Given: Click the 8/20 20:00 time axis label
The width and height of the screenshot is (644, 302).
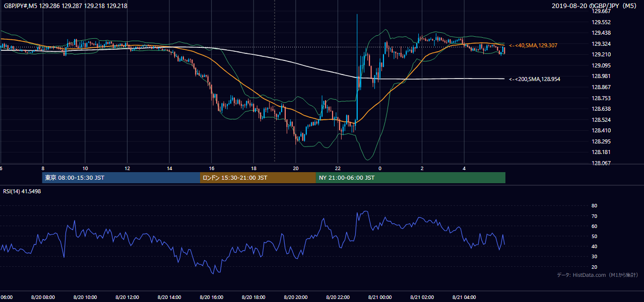Looking at the screenshot, I should point(295,297).
